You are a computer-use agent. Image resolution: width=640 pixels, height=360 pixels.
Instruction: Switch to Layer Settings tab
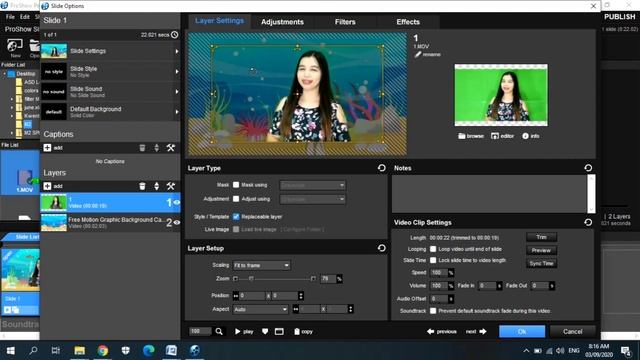coord(219,21)
